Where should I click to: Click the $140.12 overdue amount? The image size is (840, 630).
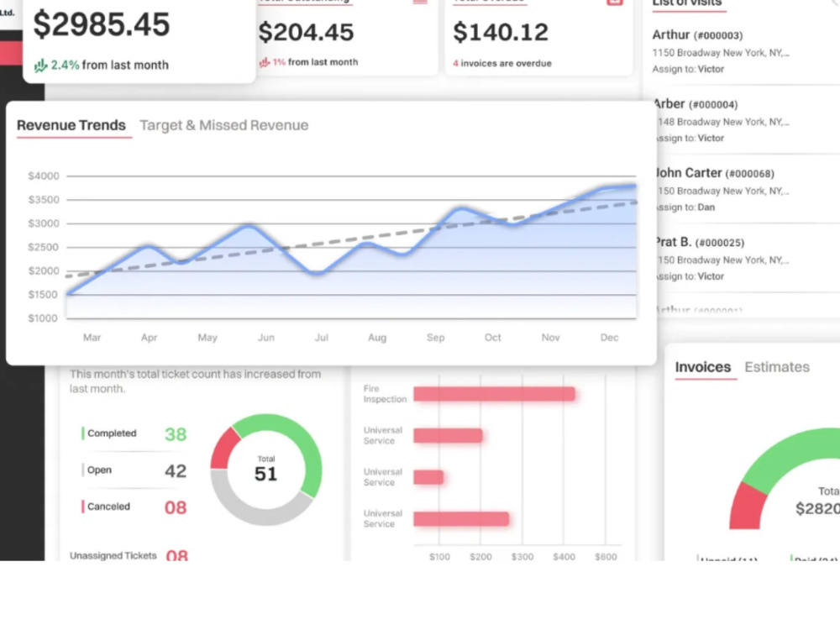tap(501, 32)
